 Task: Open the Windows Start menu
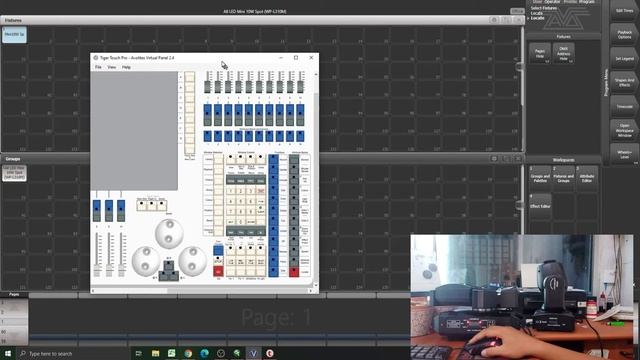pyautogui.click(x=8, y=353)
